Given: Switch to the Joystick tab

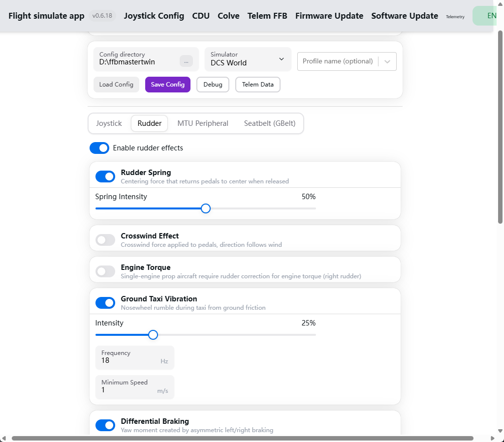Looking at the screenshot, I should (x=109, y=123).
